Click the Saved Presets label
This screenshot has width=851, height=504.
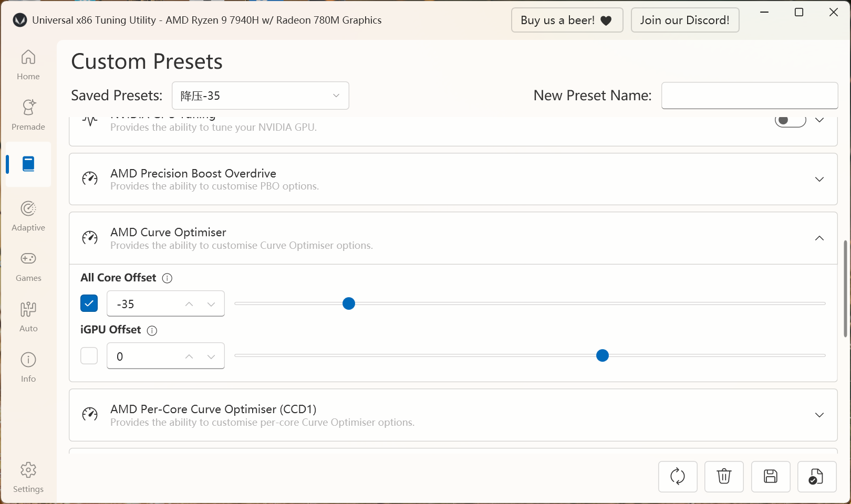tap(117, 96)
